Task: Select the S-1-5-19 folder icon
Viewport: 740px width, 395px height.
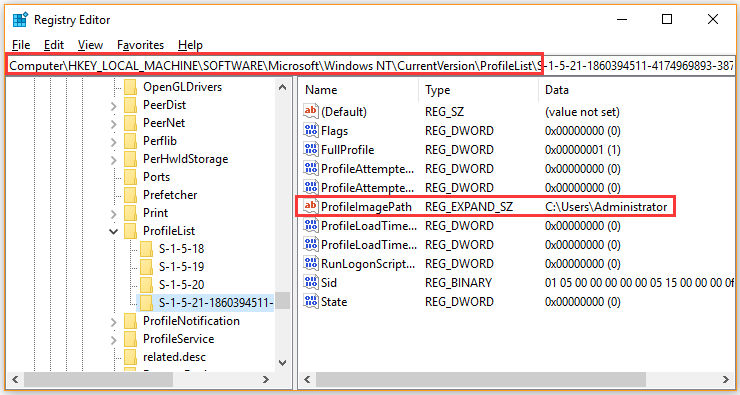Action: [146, 267]
